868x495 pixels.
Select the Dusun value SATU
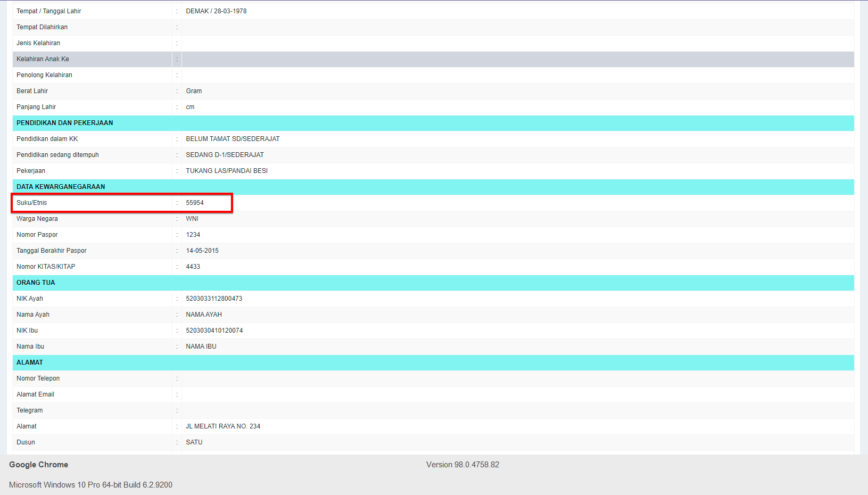[194, 442]
